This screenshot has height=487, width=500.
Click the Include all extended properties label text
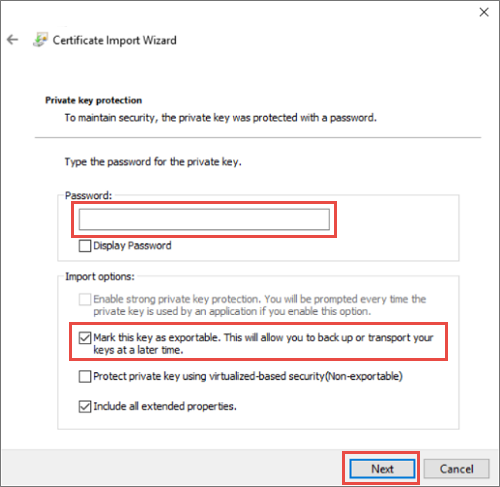coord(165,406)
